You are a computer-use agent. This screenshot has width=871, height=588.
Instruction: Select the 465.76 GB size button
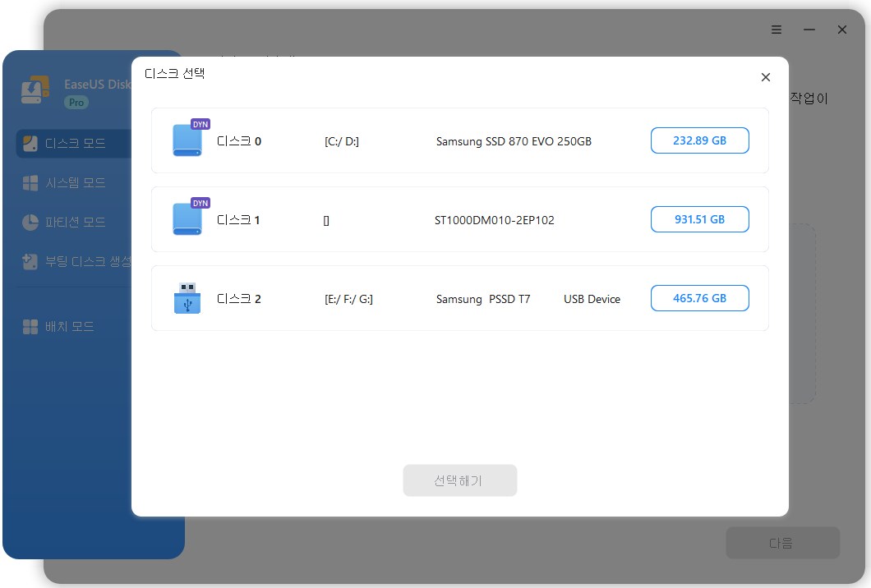(x=699, y=298)
